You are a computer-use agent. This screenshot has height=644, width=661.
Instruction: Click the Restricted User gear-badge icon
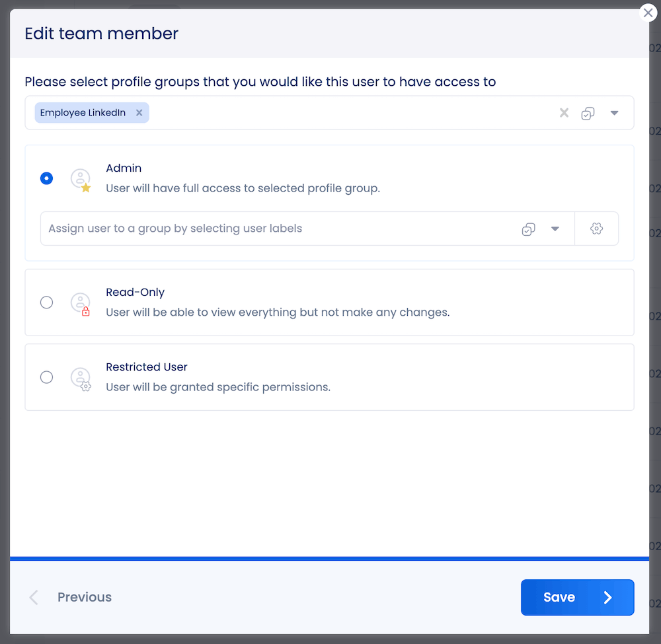(81, 377)
